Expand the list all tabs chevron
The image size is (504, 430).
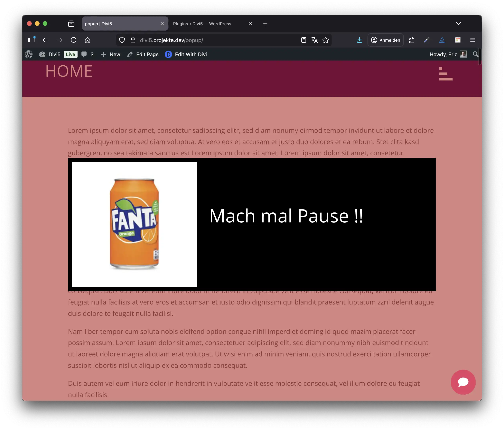point(458,23)
